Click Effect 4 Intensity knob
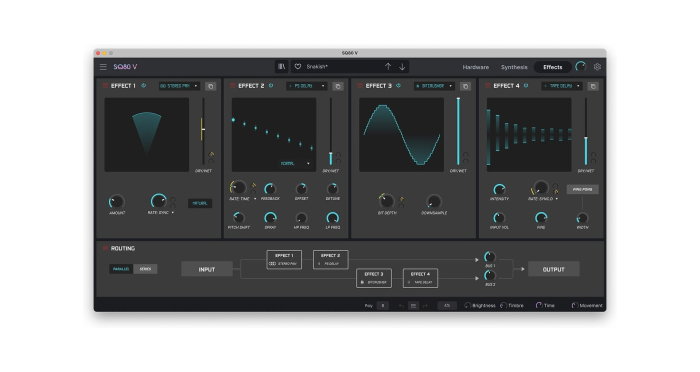The width and height of the screenshot is (700, 372). [x=499, y=189]
